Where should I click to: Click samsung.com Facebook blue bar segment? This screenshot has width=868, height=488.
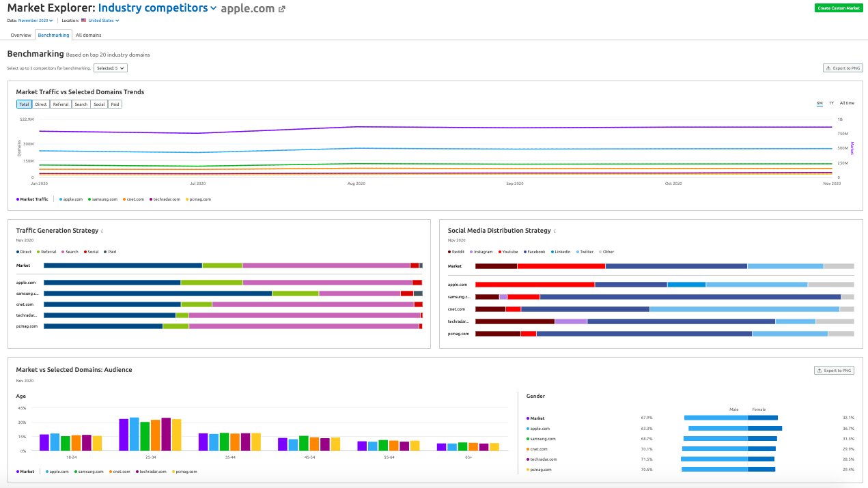point(690,297)
